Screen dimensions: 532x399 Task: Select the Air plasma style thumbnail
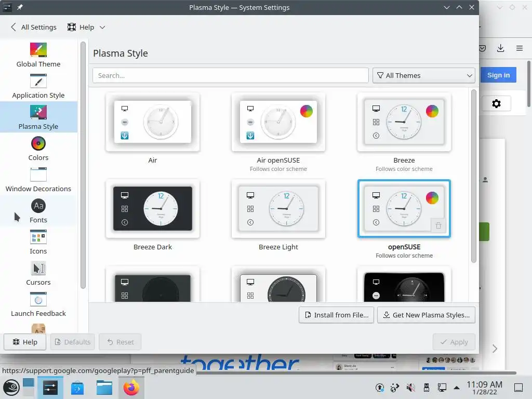[x=153, y=122]
